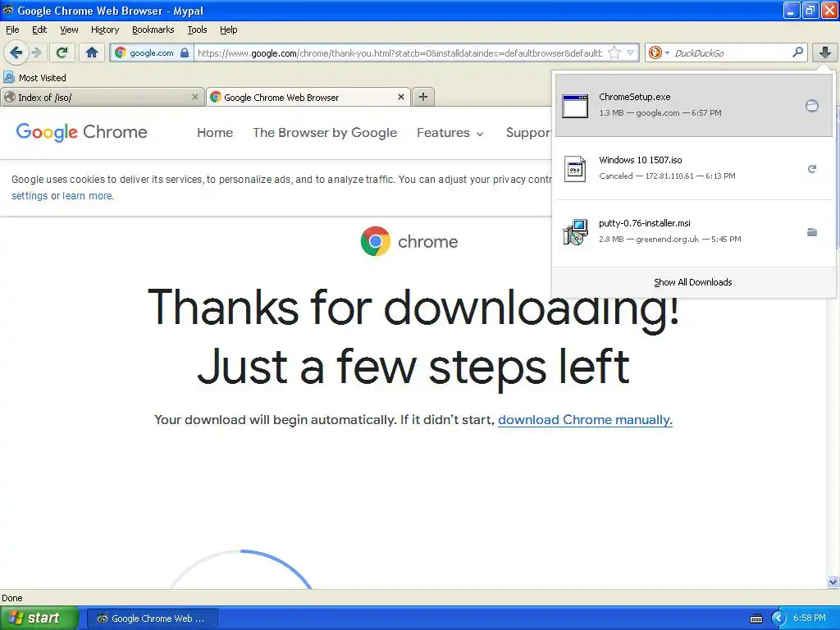Open the Edit menu
The height and width of the screenshot is (630, 840).
39,30
